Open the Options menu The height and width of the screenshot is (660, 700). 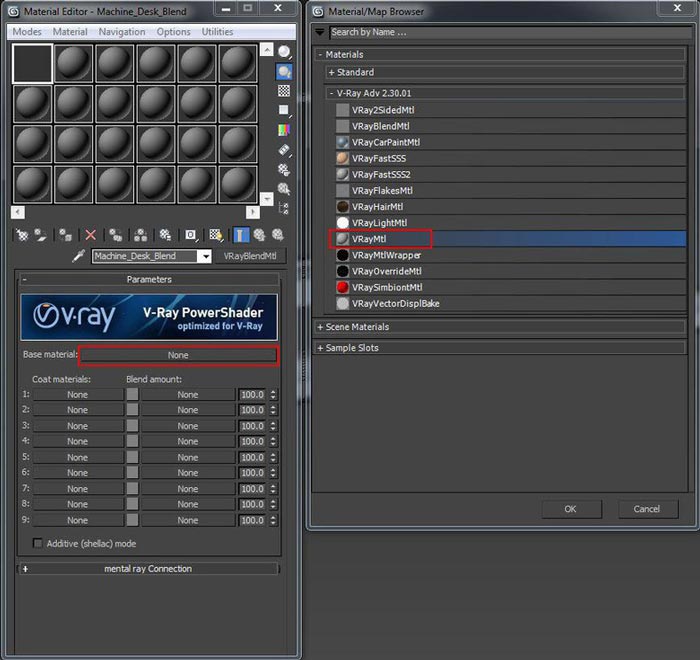pyautogui.click(x=173, y=32)
